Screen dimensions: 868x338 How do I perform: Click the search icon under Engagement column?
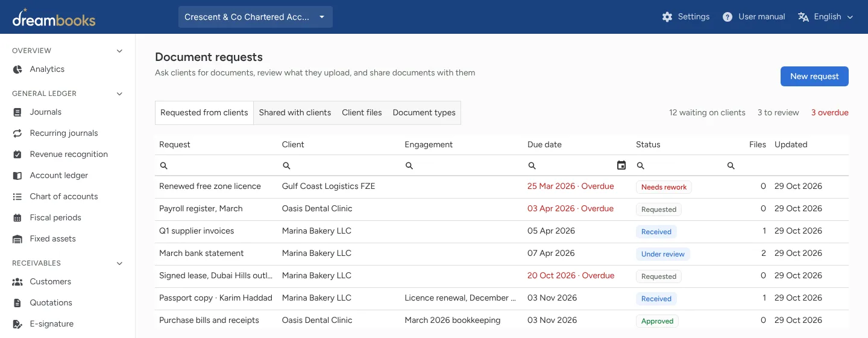pos(409,165)
